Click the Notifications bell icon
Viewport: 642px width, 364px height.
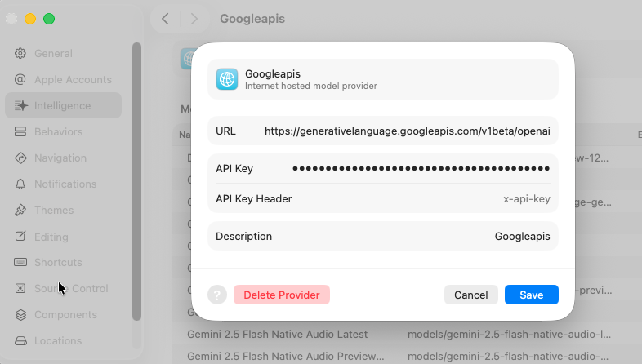click(x=20, y=184)
